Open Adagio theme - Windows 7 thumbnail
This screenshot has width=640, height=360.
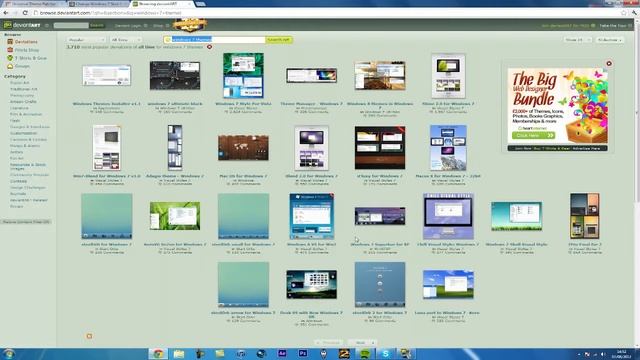(x=175, y=148)
